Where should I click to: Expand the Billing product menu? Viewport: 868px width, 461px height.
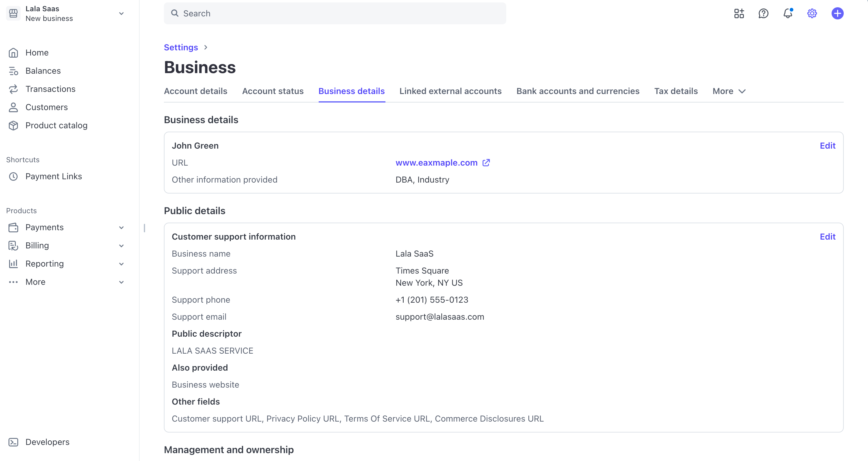(121, 246)
